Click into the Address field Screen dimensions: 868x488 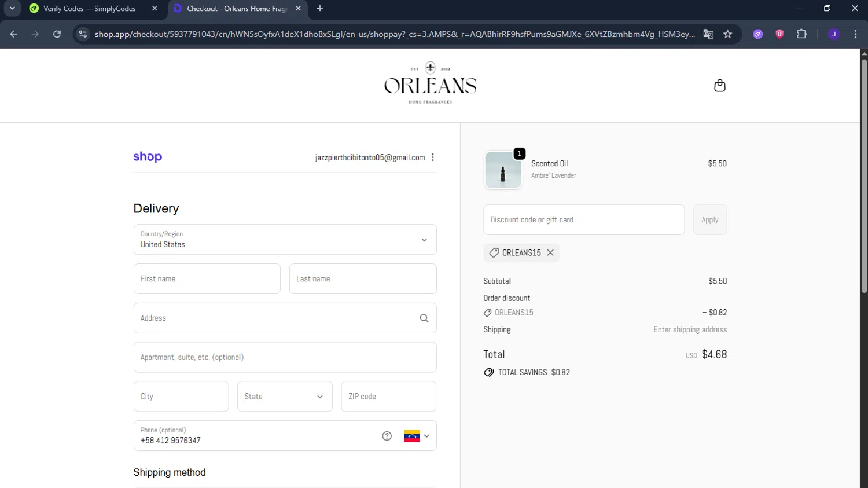285,318
